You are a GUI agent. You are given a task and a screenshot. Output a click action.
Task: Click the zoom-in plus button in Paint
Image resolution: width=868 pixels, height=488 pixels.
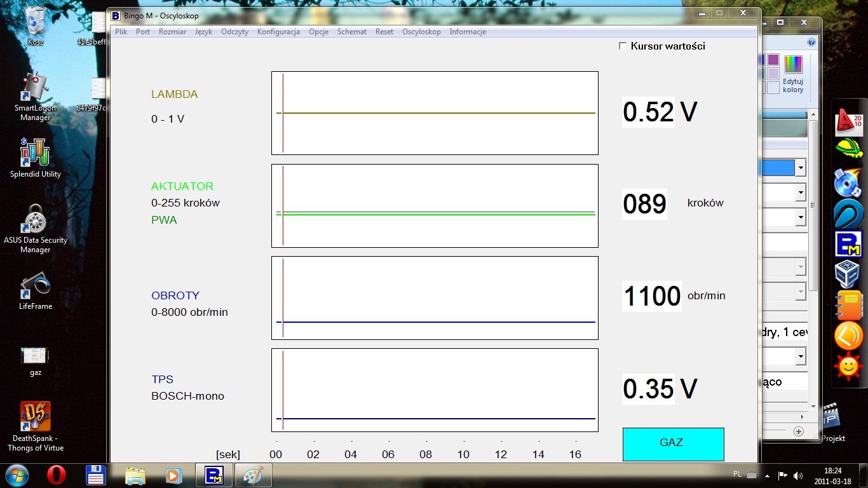799,431
